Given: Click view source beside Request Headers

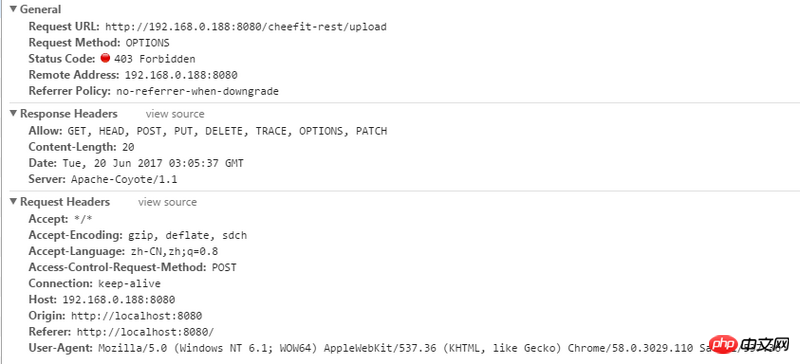Looking at the screenshot, I should tap(167, 202).
